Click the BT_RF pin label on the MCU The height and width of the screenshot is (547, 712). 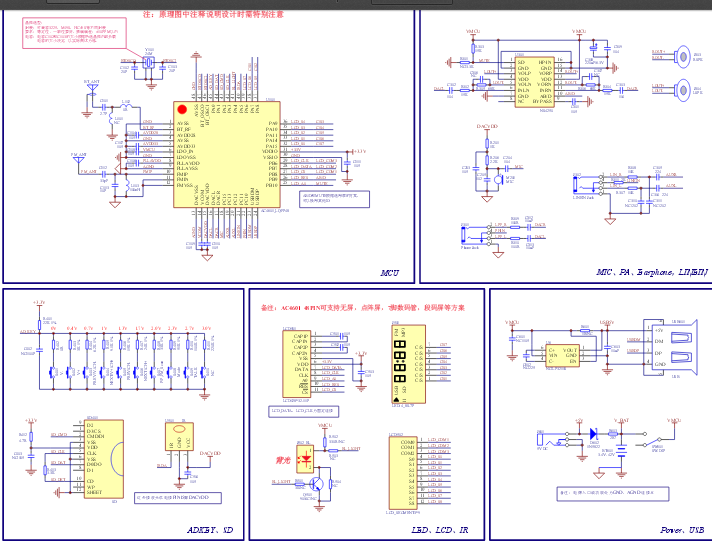pyautogui.click(x=183, y=129)
